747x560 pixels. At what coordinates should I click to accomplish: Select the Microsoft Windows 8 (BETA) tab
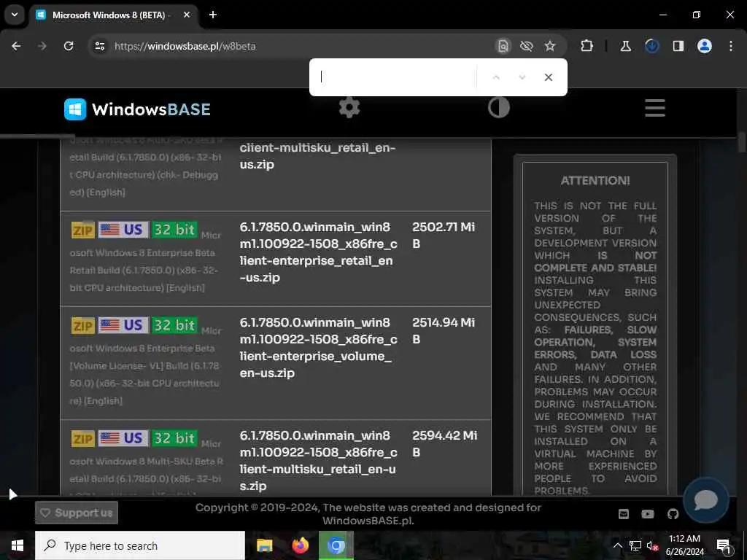click(x=111, y=15)
